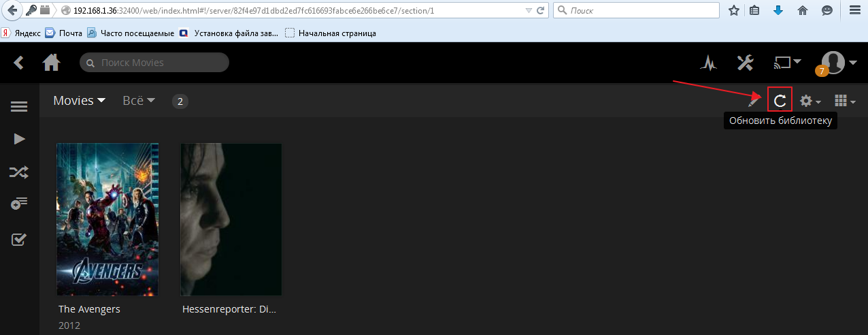Image resolution: width=868 pixels, height=335 pixels.
Task: Open the Яндекс bookmark
Action: (x=21, y=33)
